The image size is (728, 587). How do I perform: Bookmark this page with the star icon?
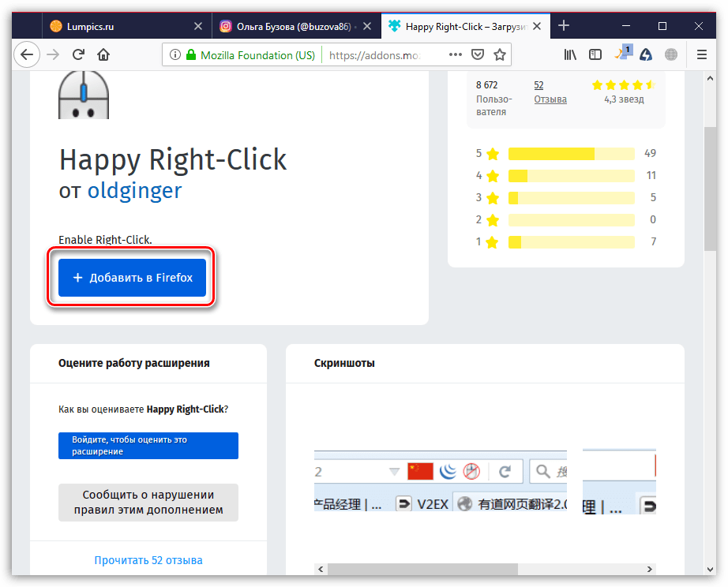[x=499, y=55]
